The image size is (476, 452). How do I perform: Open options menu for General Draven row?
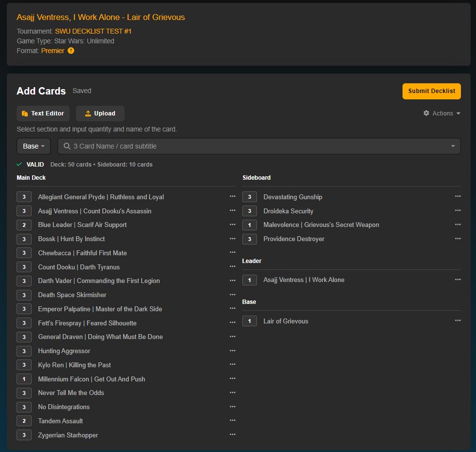(233, 337)
